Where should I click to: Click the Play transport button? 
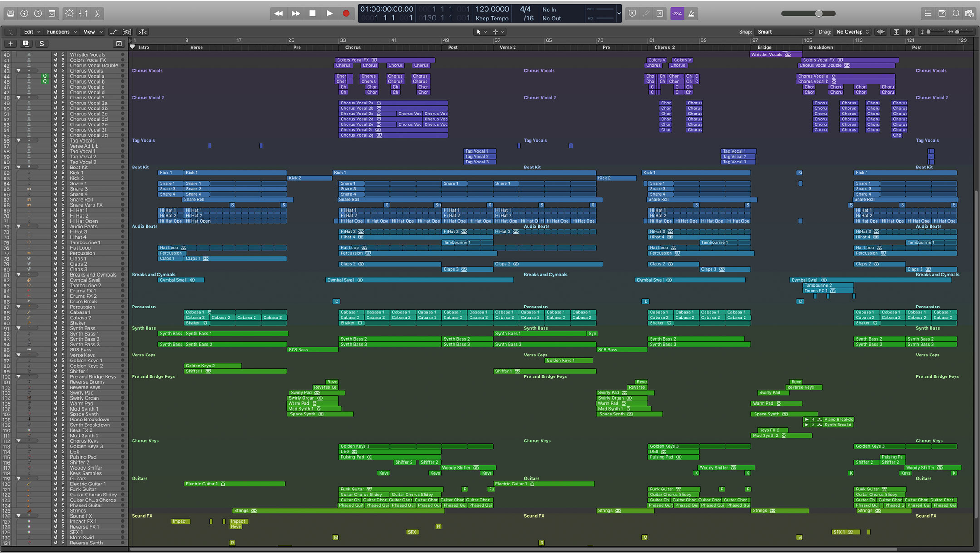pos(329,14)
